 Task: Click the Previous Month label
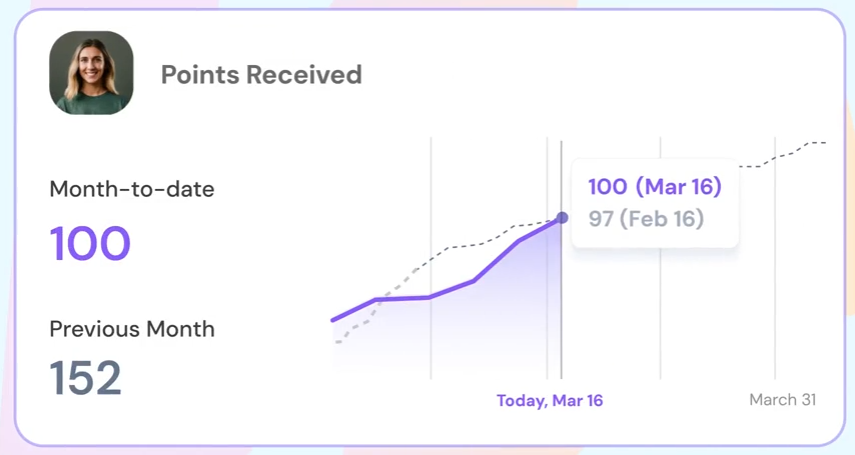[x=132, y=329]
